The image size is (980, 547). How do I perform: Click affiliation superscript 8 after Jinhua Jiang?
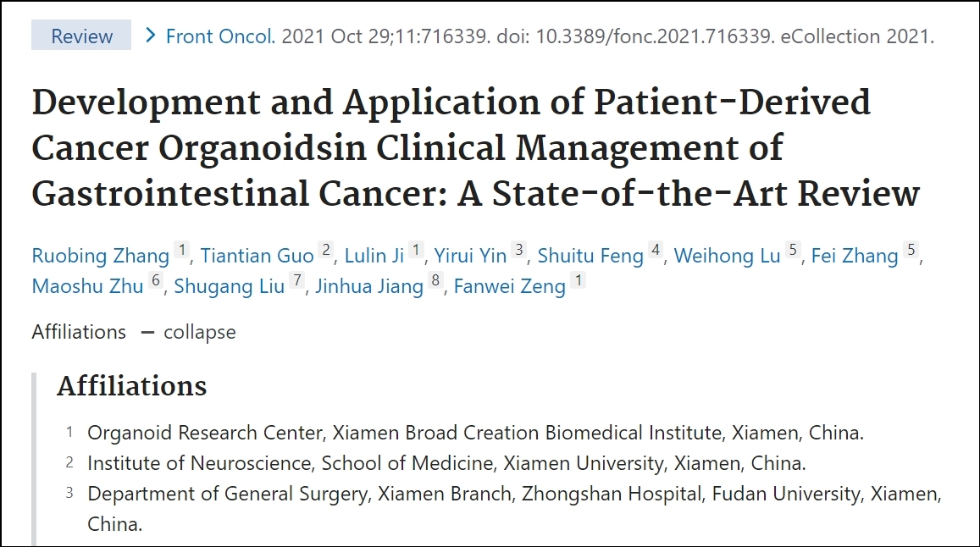[x=435, y=280]
